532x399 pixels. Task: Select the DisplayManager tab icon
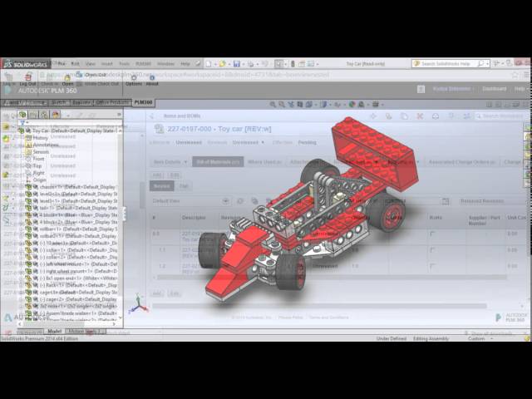[x=56, y=115]
